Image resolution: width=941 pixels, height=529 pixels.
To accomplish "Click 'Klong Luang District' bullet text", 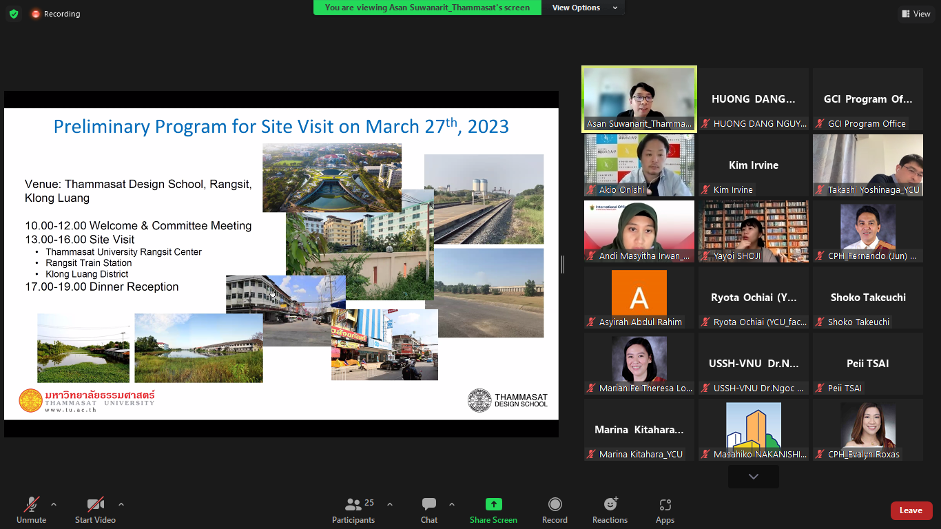I will (x=87, y=274).
